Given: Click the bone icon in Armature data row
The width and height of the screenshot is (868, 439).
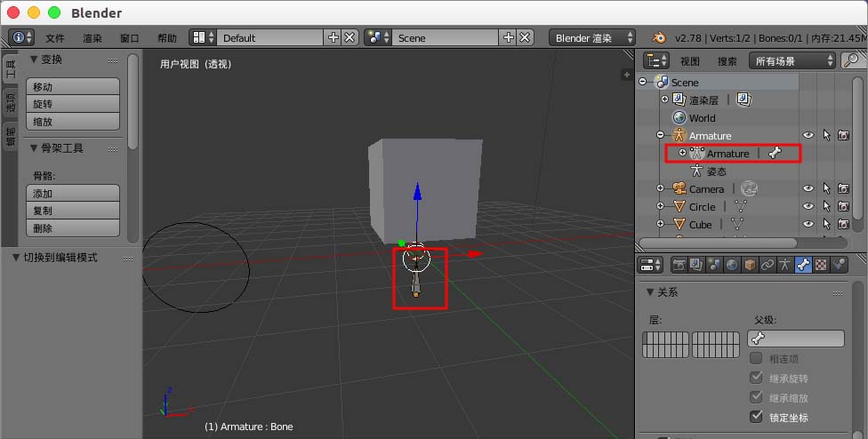Looking at the screenshot, I should (775, 153).
